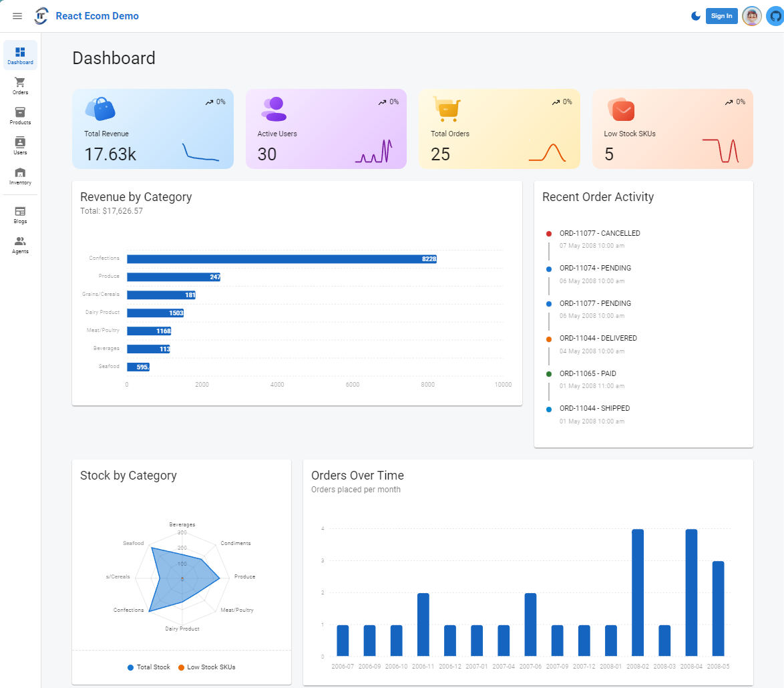Click the Grains/Cereals revenue bar

(x=161, y=295)
